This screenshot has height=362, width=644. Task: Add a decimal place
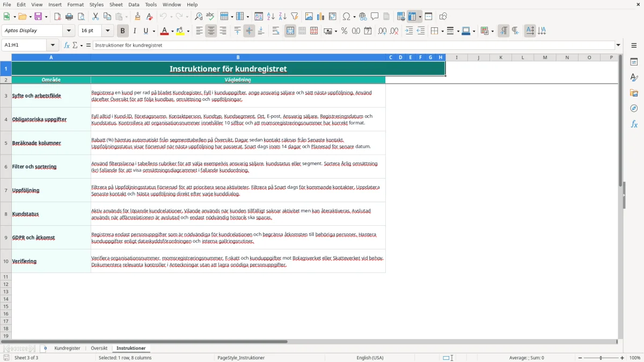click(382, 31)
